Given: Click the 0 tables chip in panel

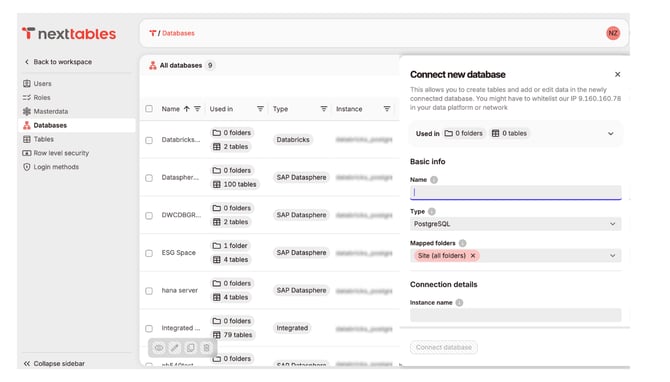Looking at the screenshot, I should [509, 133].
